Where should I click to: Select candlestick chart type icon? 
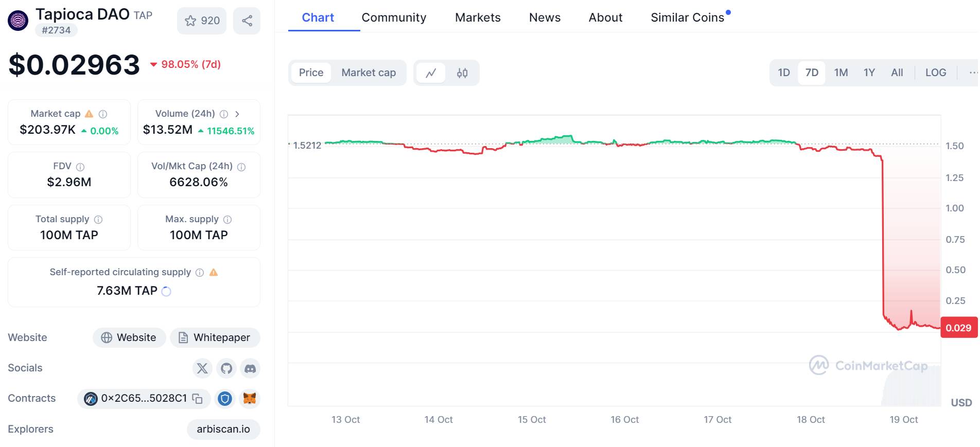coord(462,73)
